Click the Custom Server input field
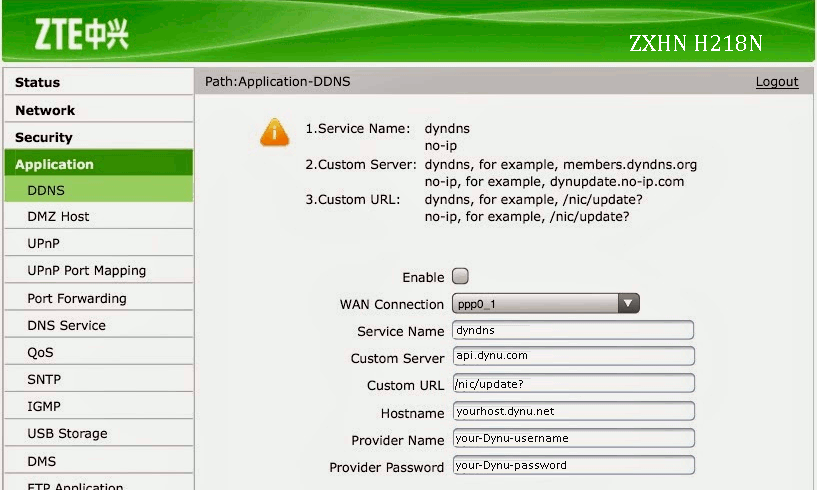The height and width of the screenshot is (490, 817). [x=573, y=356]
